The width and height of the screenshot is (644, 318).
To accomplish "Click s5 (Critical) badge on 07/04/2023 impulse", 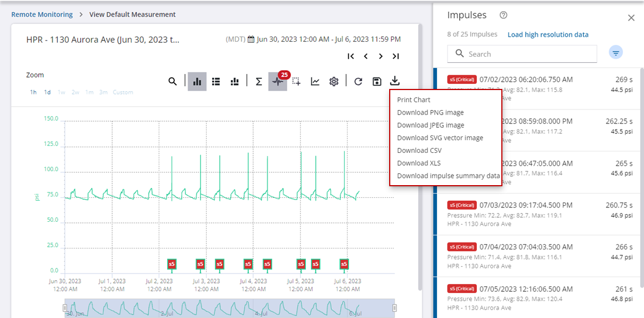I will pyautogui.click(x=462, y=247).
